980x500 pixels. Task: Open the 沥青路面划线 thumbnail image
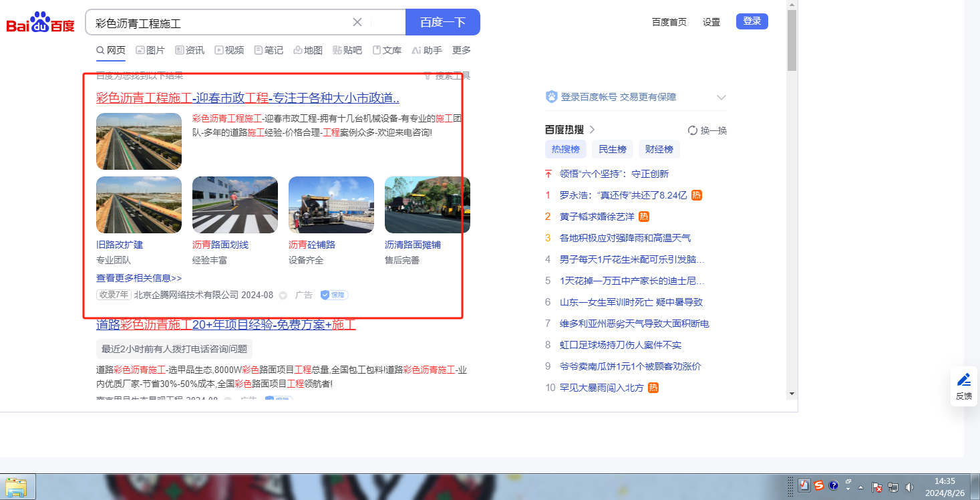[x=235, y=205]
